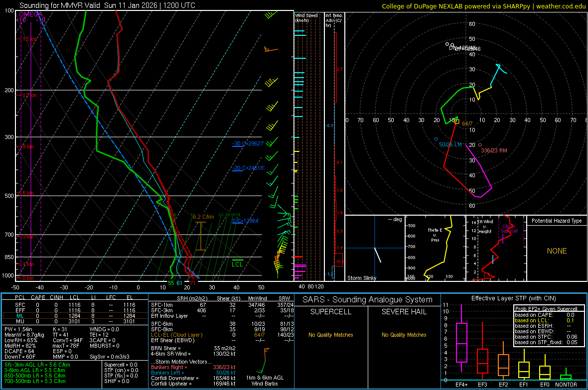The image size is (588, 390).
Task: Select the '-30 C=29627' height label
Action: pyautogui.click(x=248, y=143)
